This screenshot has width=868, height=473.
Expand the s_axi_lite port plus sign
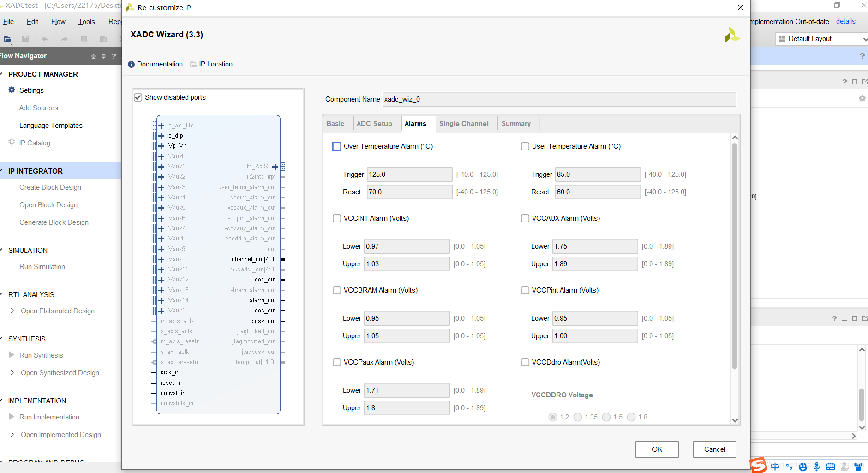pyautogui.click(x=162, y=126)
